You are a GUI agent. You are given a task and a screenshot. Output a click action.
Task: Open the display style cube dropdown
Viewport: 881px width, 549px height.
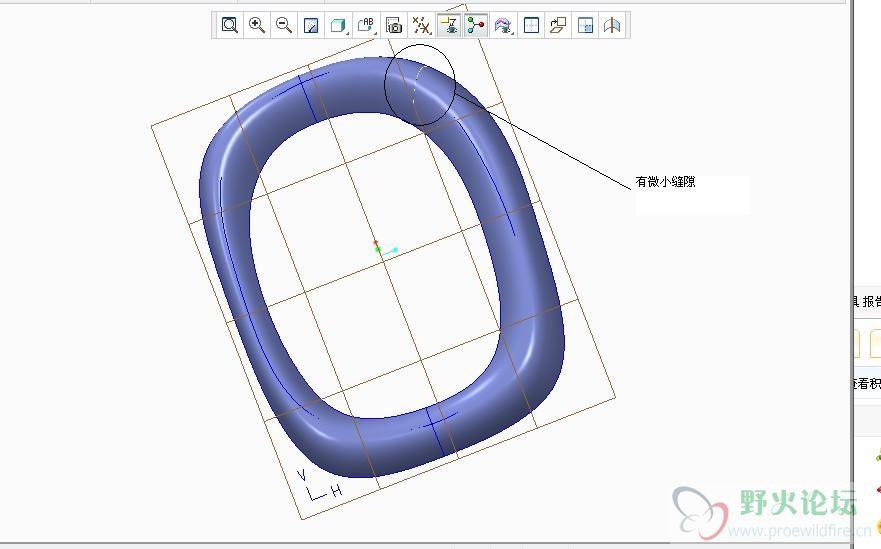click(338, 25)
